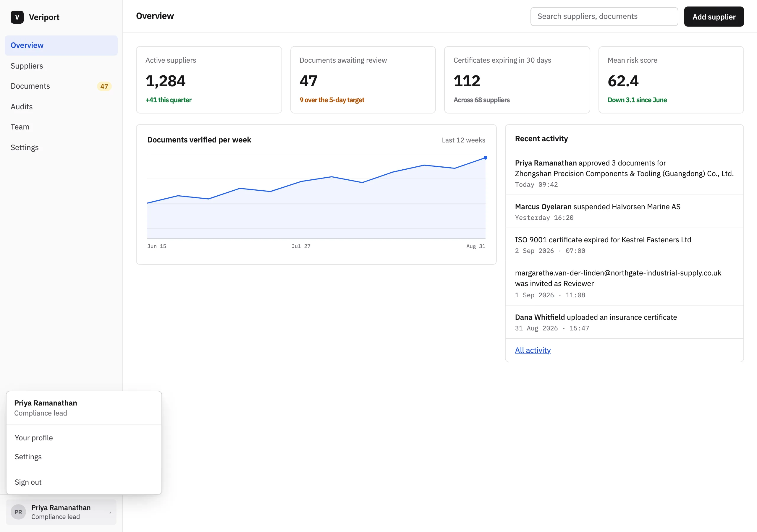
Task: Select the margarethe.van-der-linden invited as Reviewer entry
Action: coord(624,283)
